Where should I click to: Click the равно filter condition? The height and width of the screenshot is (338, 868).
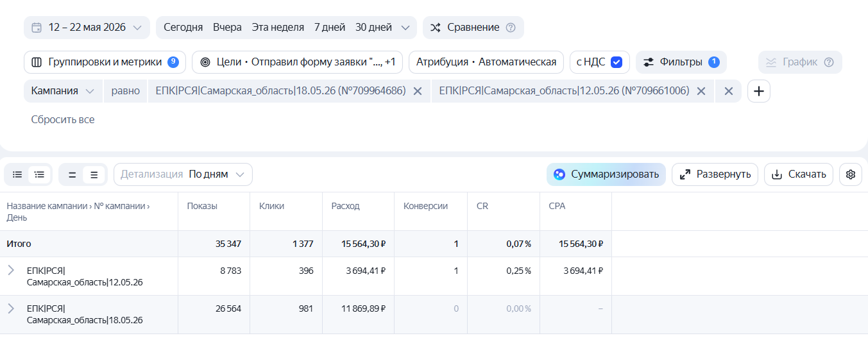[x=125, y=91]
